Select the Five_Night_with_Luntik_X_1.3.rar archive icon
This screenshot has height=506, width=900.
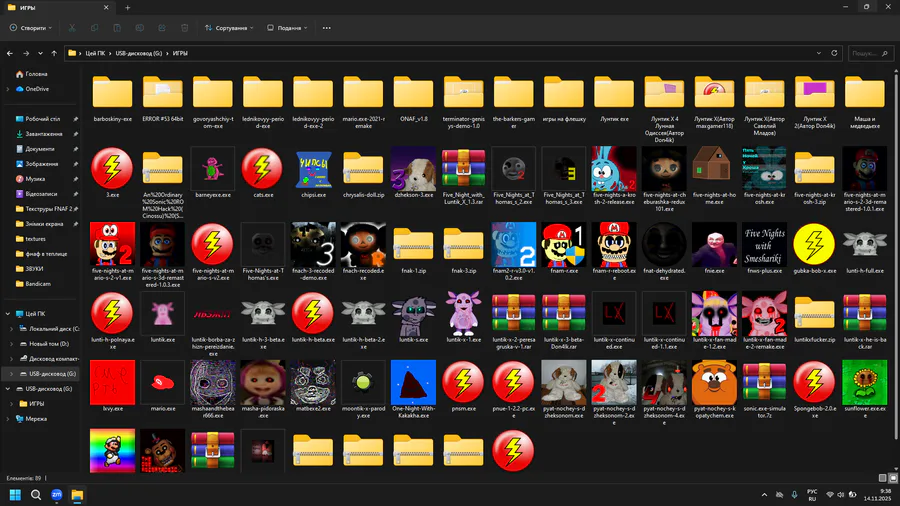point(463,168)
